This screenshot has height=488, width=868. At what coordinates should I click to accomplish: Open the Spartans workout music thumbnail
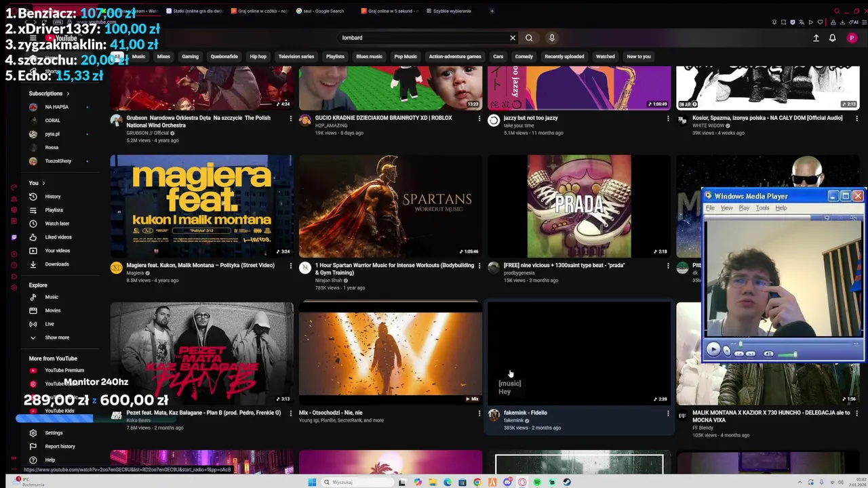(390, 206)
